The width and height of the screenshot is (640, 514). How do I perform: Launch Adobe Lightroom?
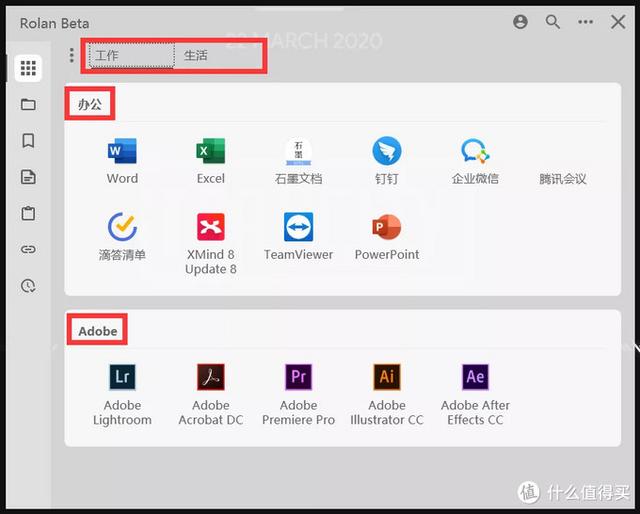pyautogui.click(x=122, y=395)
